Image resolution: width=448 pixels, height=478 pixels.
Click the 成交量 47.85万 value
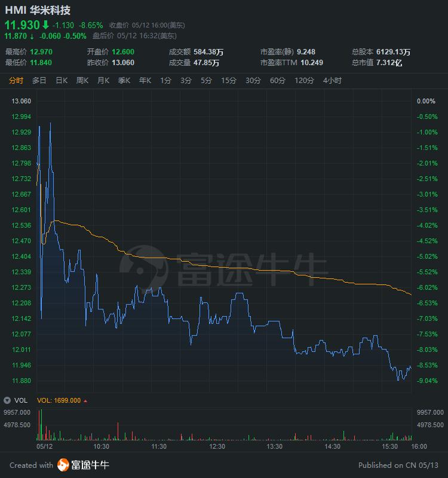pos(206,63)
